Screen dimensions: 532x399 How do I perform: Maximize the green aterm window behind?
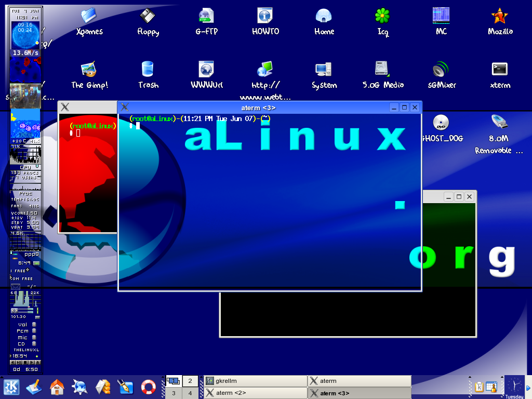459,197
